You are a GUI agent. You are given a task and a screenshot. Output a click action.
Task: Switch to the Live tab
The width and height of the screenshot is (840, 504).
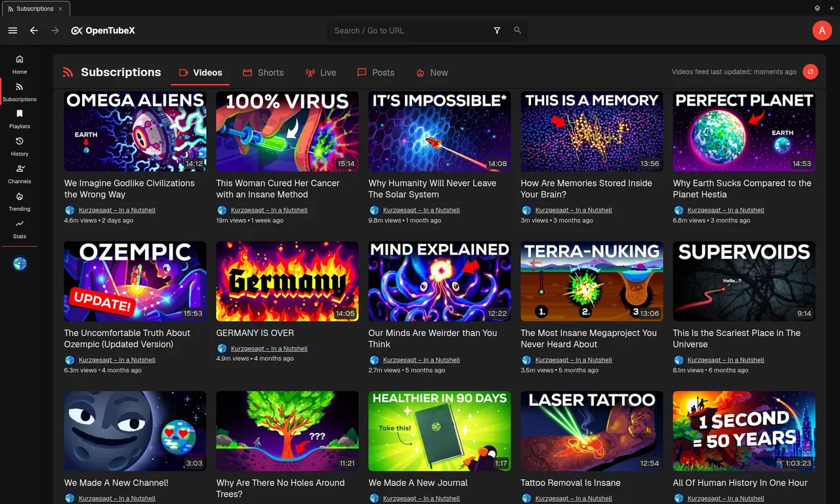point(321,73)
